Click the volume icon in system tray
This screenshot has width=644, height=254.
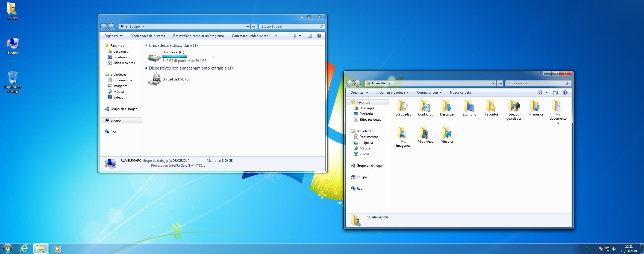click(614, 249)
